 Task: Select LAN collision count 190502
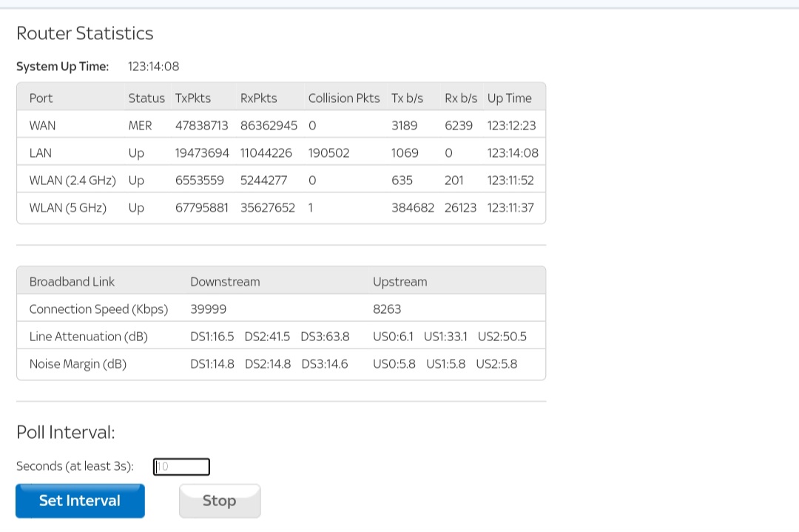(328, 153)
